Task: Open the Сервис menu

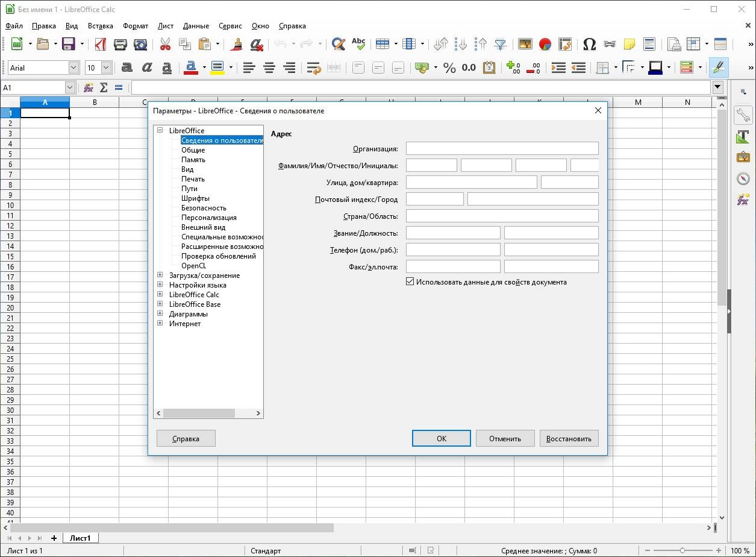Action: [230, 26]
